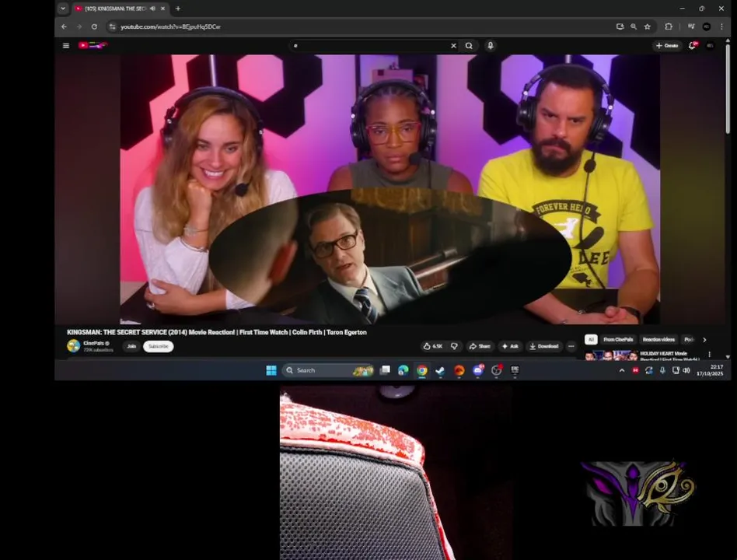Open the Chrome extensions puzzle icon
This screenshot has width=737, height=560.
669,26
